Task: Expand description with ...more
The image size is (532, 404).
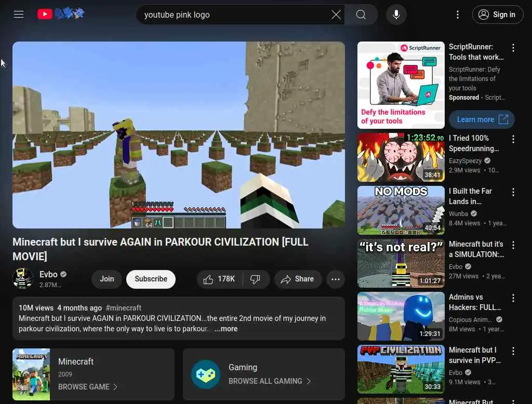Action: click(226, 329)
